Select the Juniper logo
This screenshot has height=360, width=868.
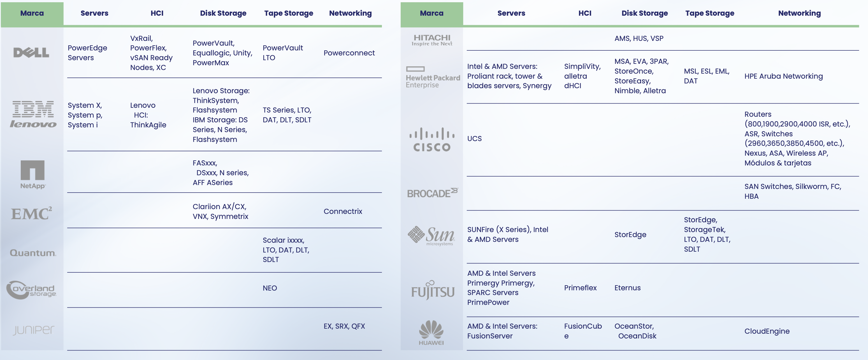33,330
